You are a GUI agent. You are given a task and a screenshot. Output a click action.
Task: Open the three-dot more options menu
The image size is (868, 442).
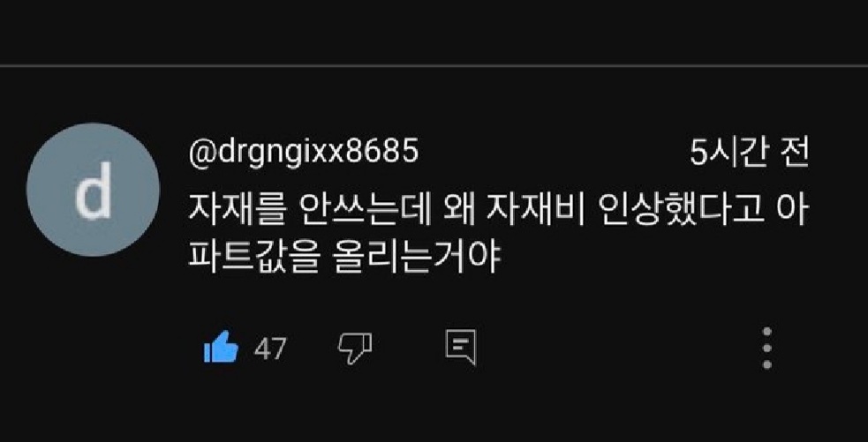[x=766, y=348]
